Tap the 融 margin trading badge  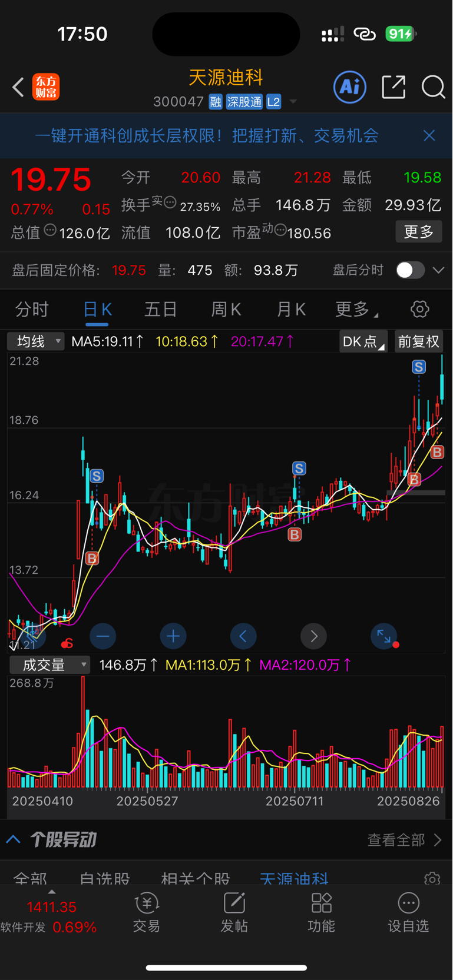tap(216, 102)
